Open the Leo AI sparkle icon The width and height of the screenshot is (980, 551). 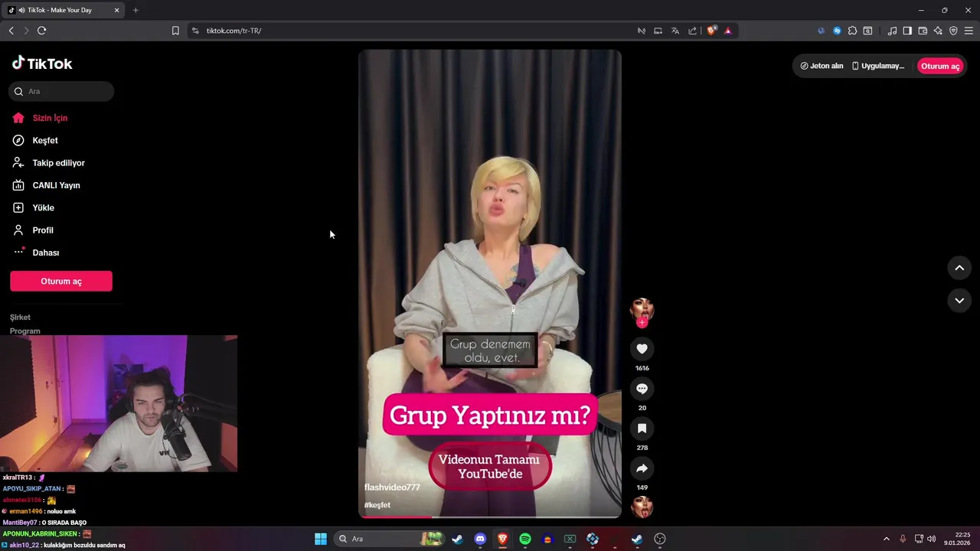(938, 31)
